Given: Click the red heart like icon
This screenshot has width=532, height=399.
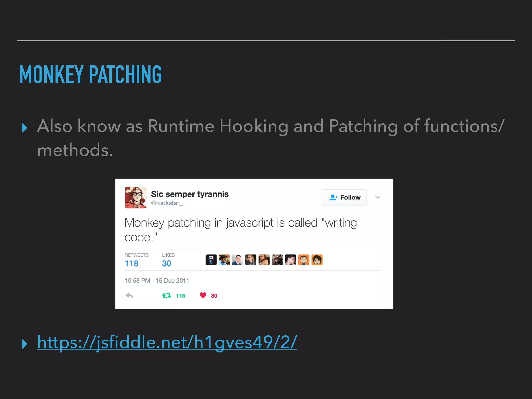Looking at the screenshot, I should point(203,296).
